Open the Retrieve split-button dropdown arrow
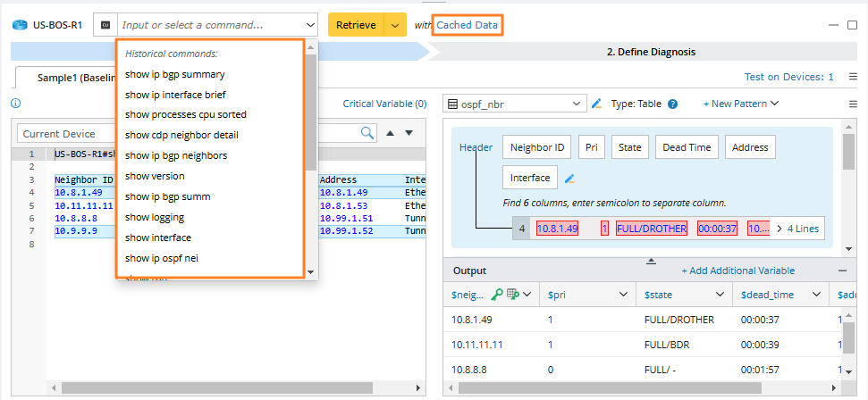The height and width of the screenshot is (400, 868). pyautogui.click(x=395, y=25)
